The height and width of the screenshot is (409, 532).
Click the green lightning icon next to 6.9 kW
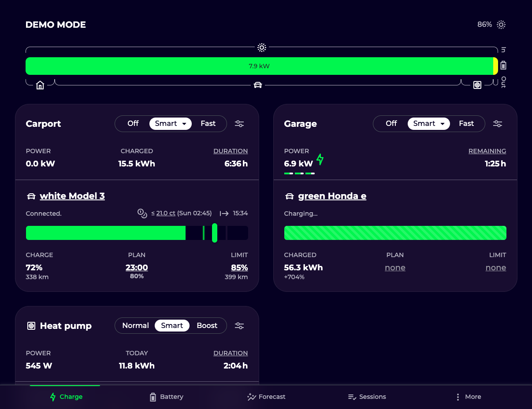click(320, 159)
